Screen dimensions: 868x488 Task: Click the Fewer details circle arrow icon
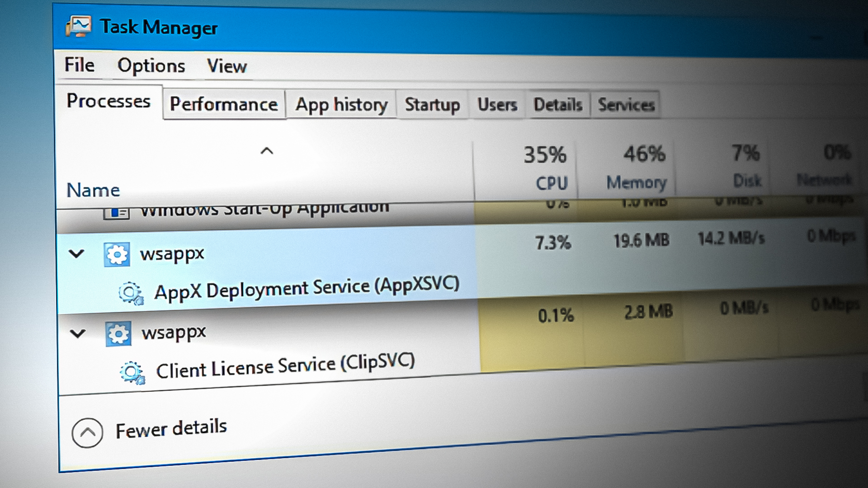87,432
